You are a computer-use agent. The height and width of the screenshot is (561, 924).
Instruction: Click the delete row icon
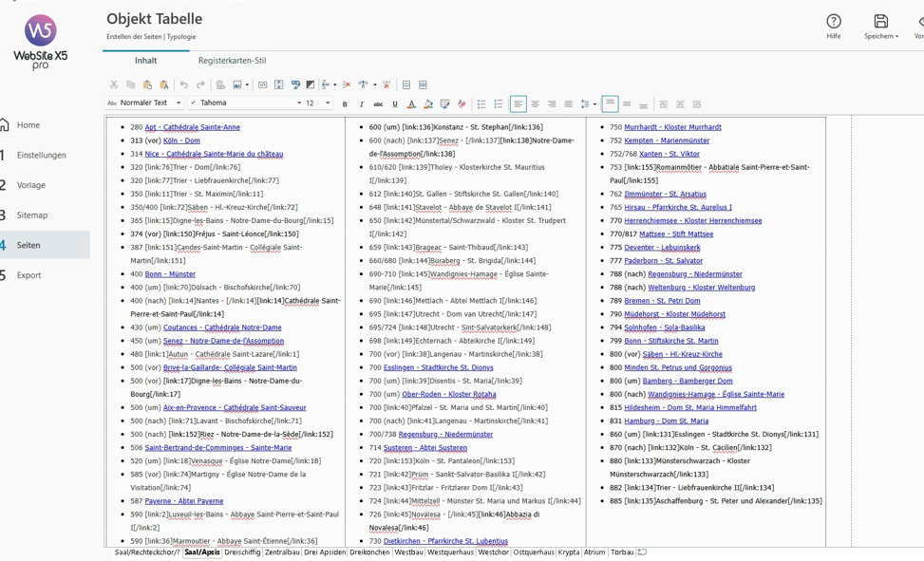[x=347, y=84]
